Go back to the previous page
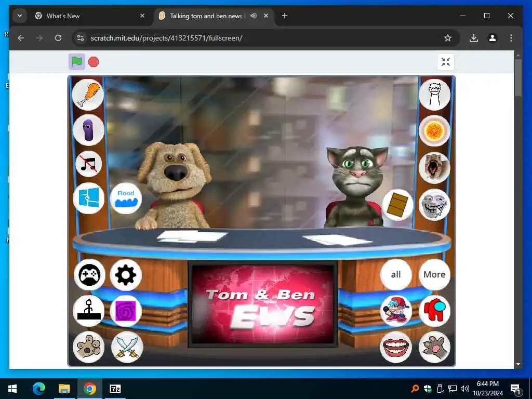The image size is (532, 399). pyautogui.click(x=21, y=38)
